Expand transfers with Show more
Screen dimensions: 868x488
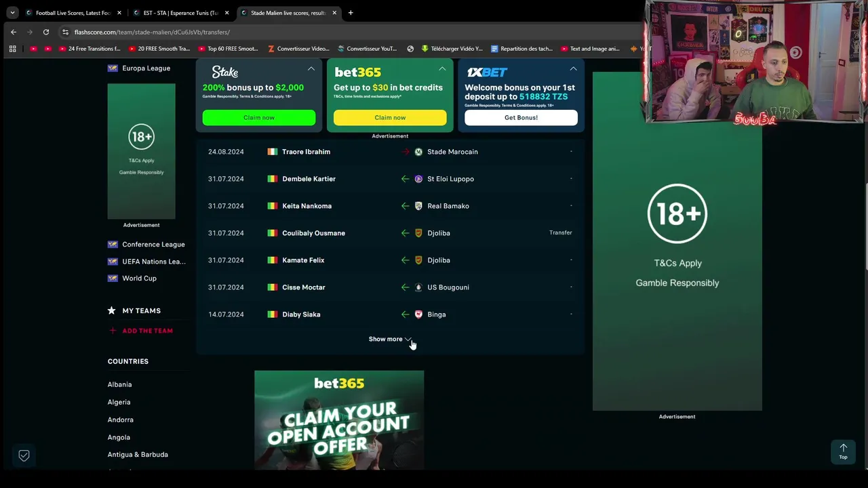click(x=390, y=339)
